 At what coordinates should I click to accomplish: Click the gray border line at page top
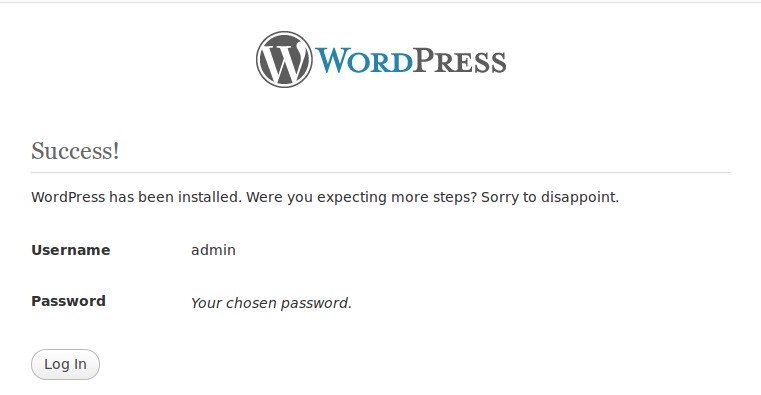(x=380, y=2)
